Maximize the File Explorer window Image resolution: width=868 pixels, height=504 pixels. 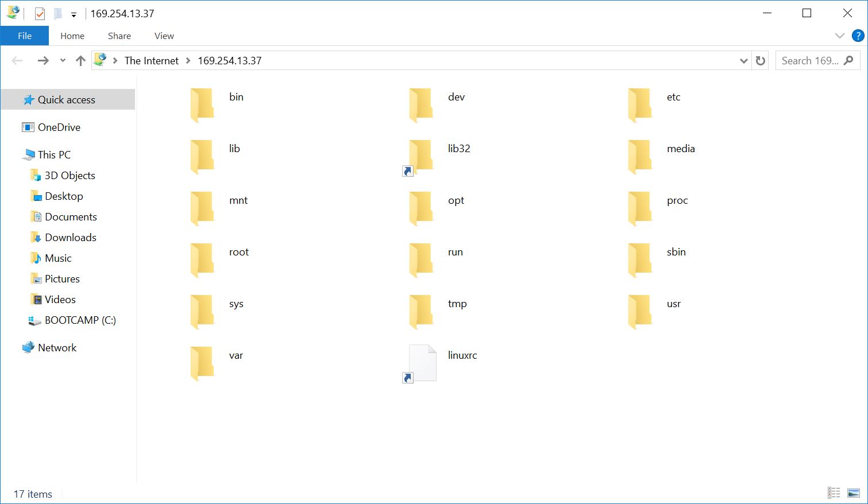point(807,13)
